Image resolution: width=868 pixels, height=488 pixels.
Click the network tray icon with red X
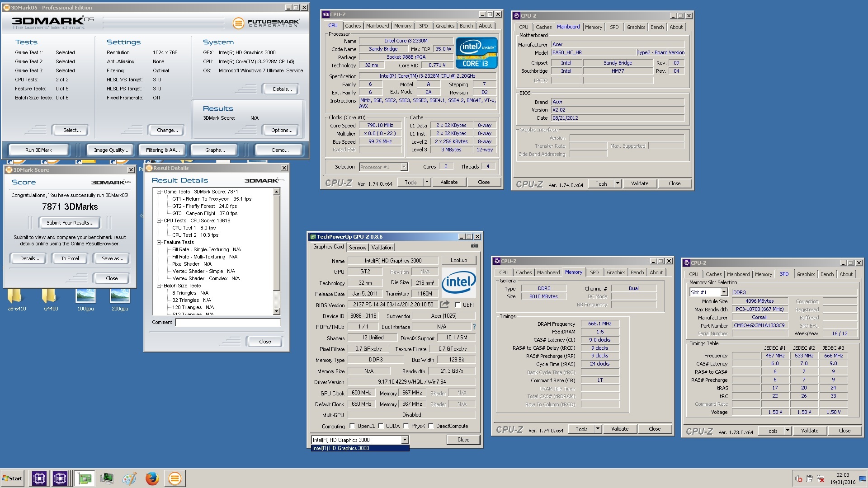point(821,479)
